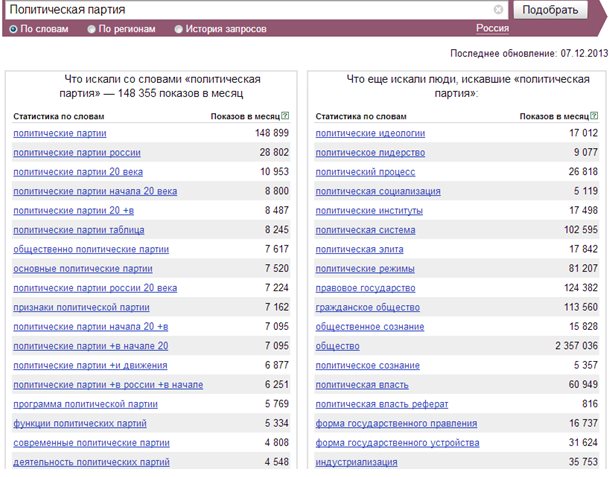Open link 'политические партии россии 20 века'
Image resolution: width=613 pixels, height=477 pixels.
pos(95,288)
